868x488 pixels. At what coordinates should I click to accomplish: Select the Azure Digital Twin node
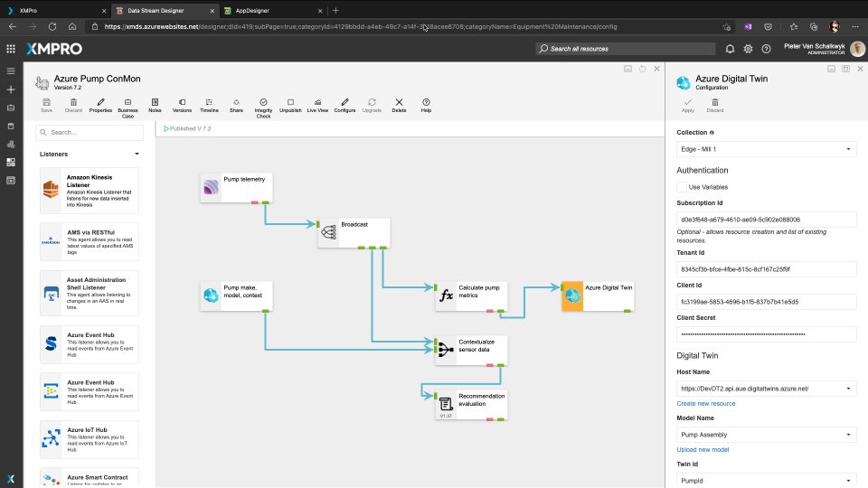[x=597, y=295]
